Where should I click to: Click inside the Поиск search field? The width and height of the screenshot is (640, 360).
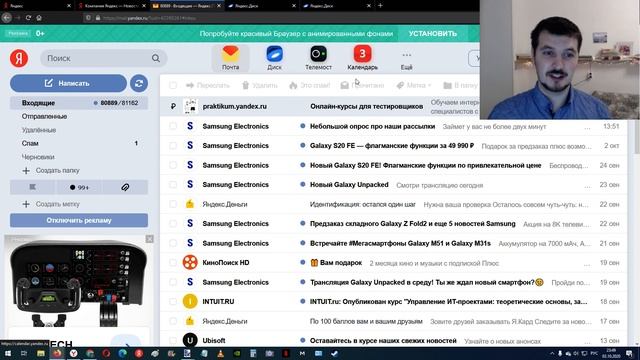click(97, 58)
